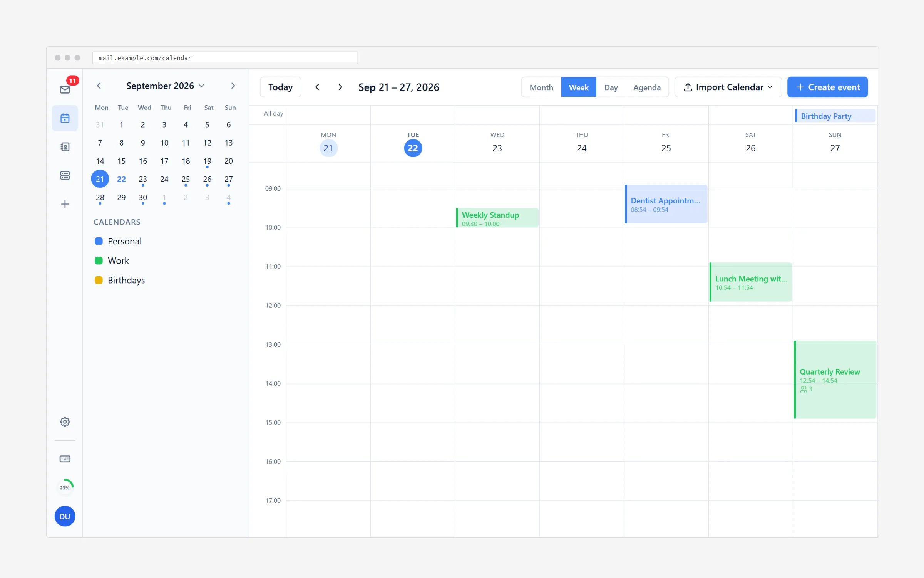
Task: Click Create event button
Action: 827,87
